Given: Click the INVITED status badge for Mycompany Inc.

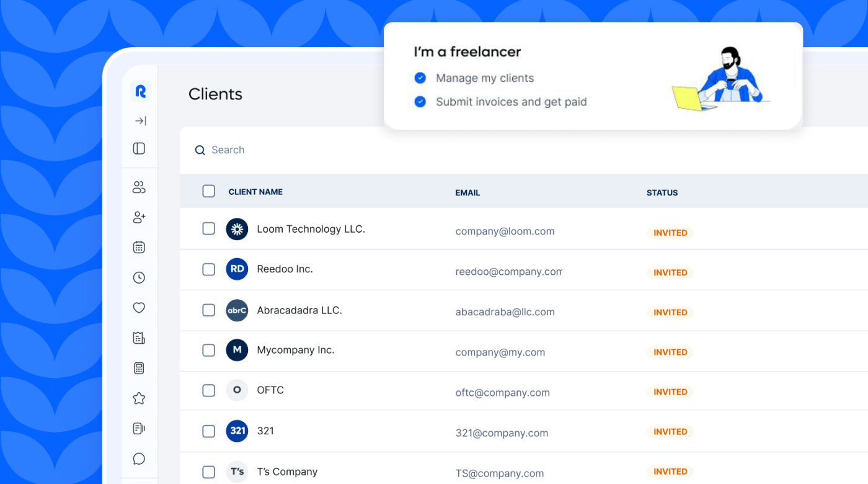Looking at the screenshot, I should (670, 352).
